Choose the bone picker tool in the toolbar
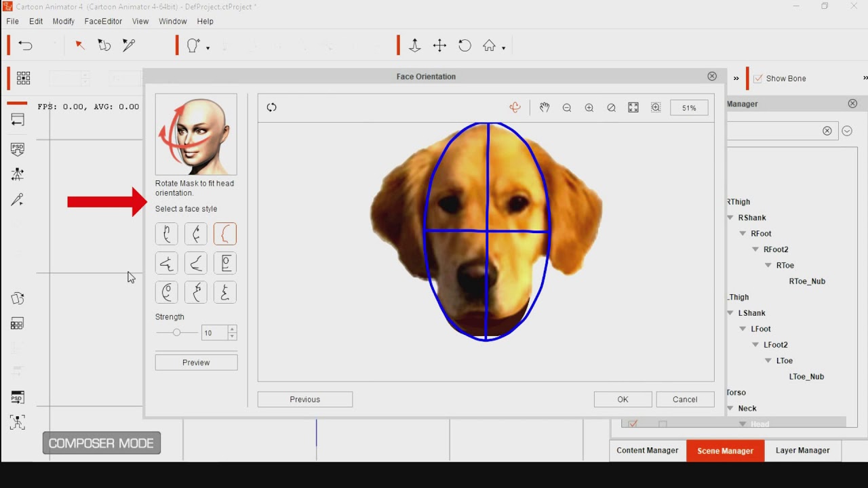The height and width of the screenshot is (488, 868). coord(128,45)
